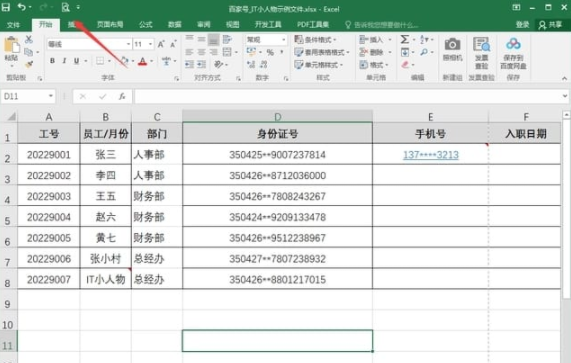Switch to 页面布局 tab
The height and width of the screenshot is (363, 571).
pos(110,24)
